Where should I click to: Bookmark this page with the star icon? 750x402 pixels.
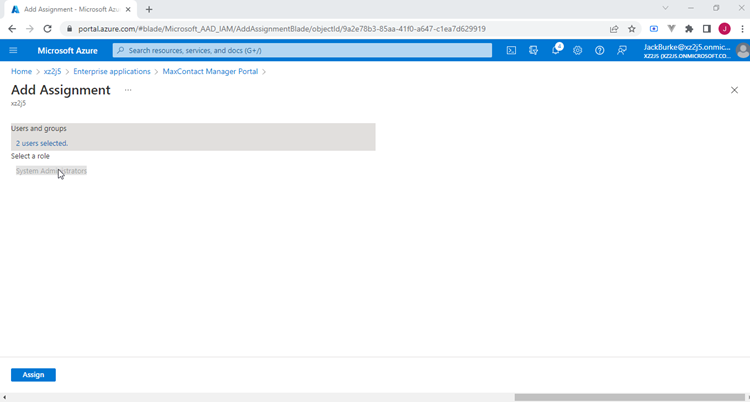632,29
